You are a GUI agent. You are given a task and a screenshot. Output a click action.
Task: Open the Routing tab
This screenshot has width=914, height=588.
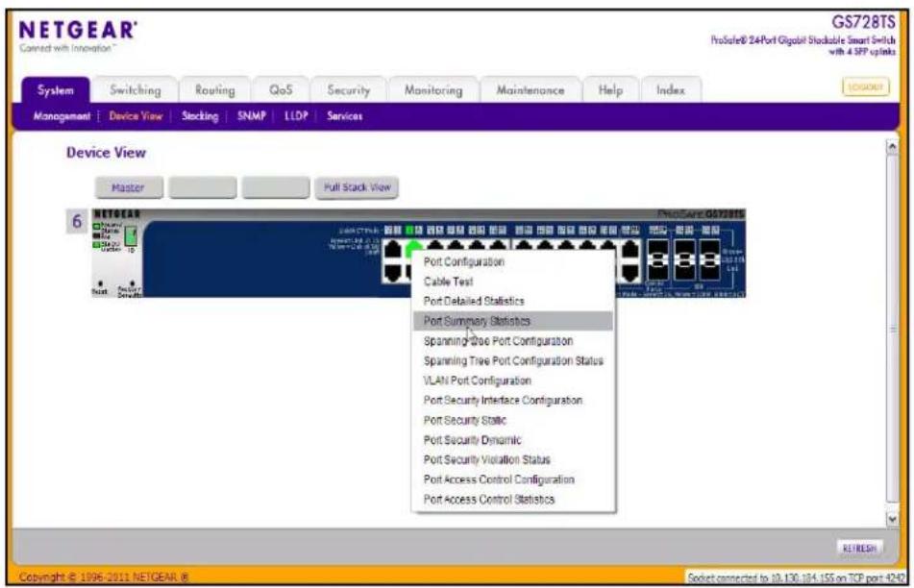point(215,90)
